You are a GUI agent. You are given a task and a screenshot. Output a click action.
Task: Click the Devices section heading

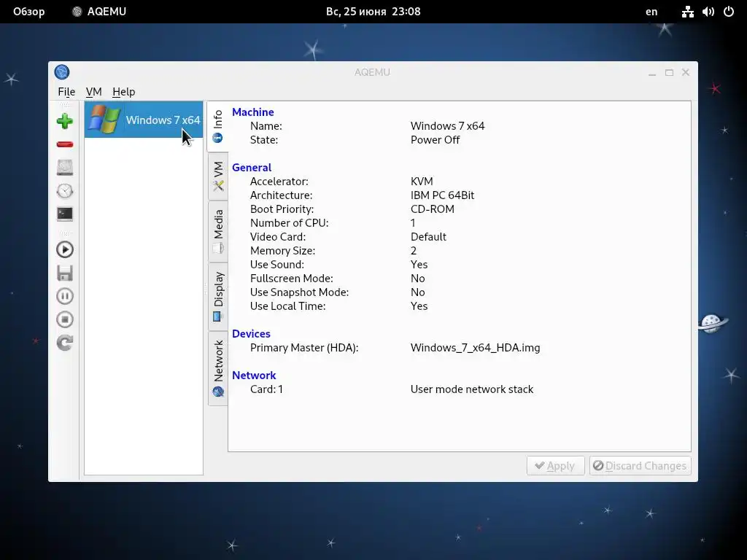(x=251, y=334)
